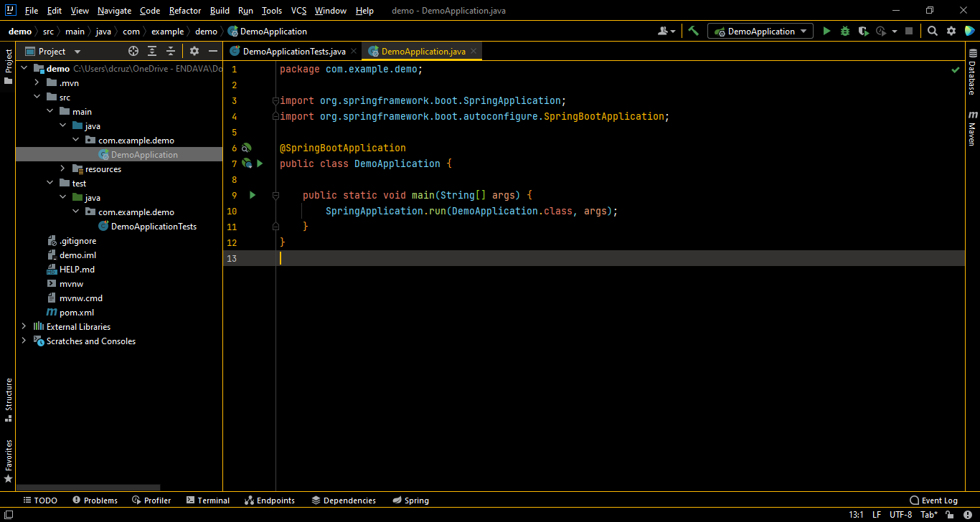
Task: Click the Spring bean gutter icon on line 6
Action: pyautogui.click(x=247, y=148)
